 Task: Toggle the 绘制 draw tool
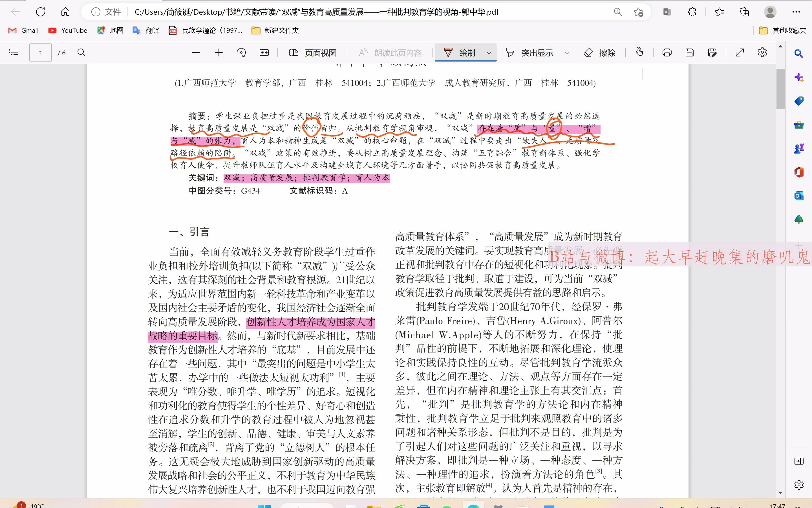point(459,53)
